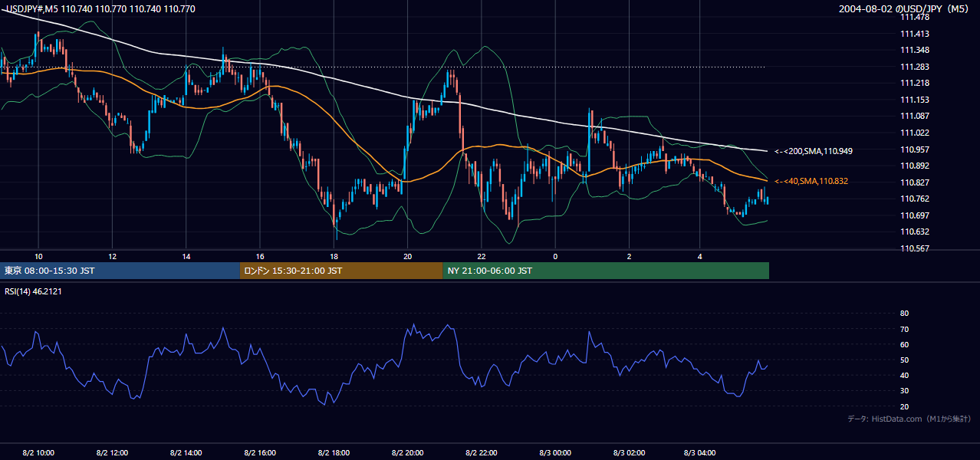980x460 pixels.
Task: Click hour label 12 under the price chart
Action: coord(112,256)
